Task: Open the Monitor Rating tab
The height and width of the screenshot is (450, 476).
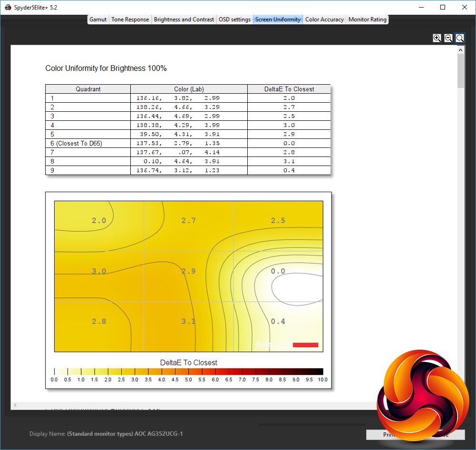Action: (367, 20)
